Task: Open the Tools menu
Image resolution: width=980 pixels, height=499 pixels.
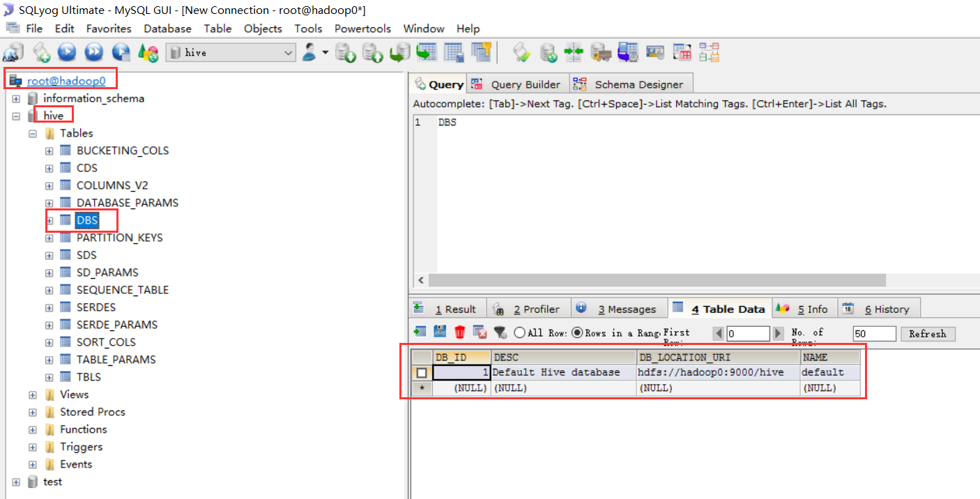Action: pos(308,29)
